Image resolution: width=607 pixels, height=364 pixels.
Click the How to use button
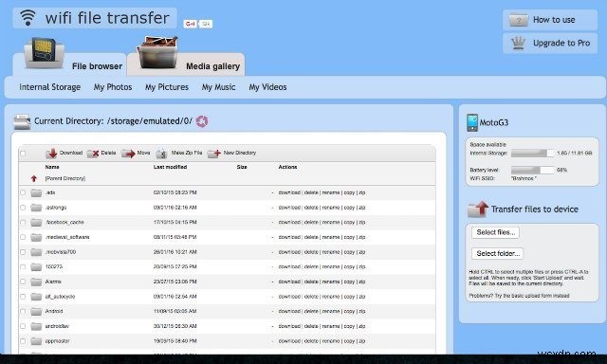click(550, 20)
